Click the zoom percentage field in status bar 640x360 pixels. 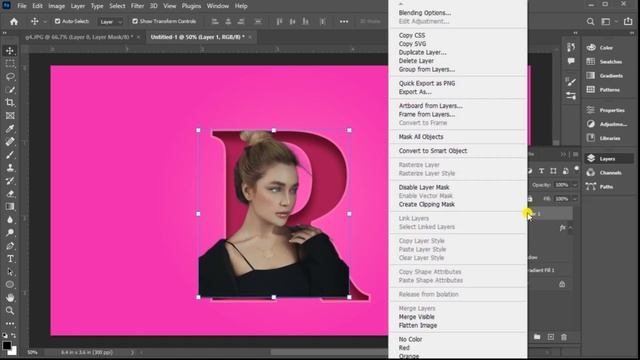pos(33,352)
